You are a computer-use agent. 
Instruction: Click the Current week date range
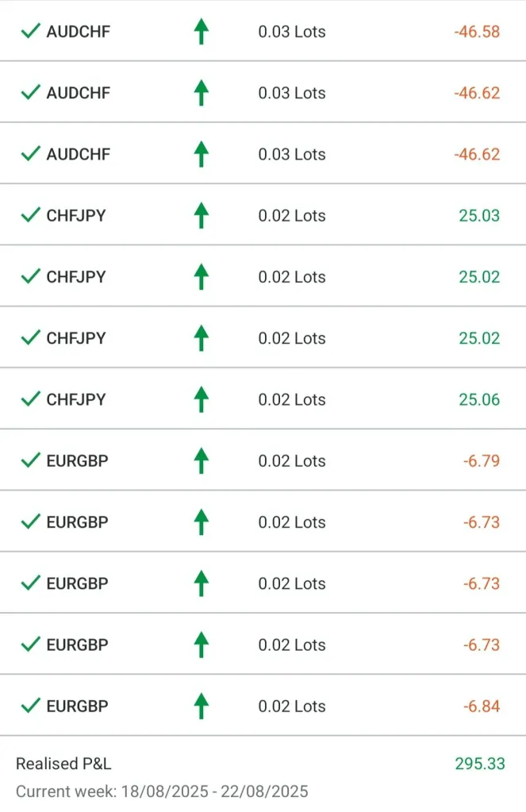162,791
